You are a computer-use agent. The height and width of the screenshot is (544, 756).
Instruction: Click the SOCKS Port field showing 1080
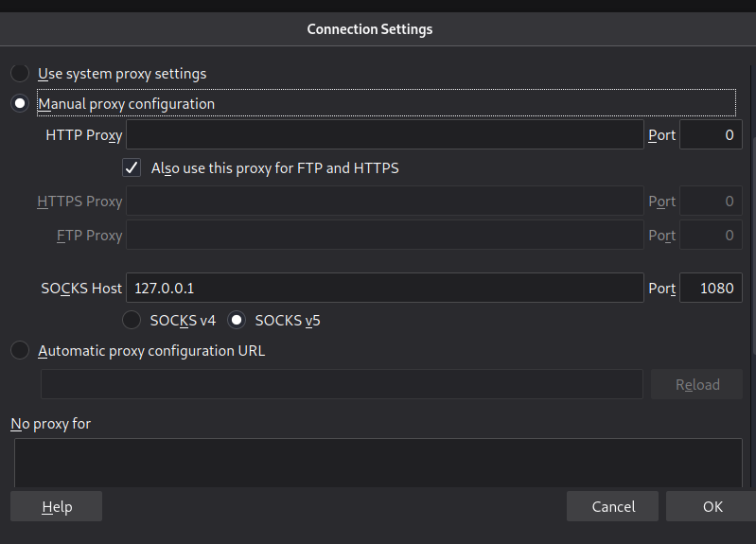coord(711,288)
